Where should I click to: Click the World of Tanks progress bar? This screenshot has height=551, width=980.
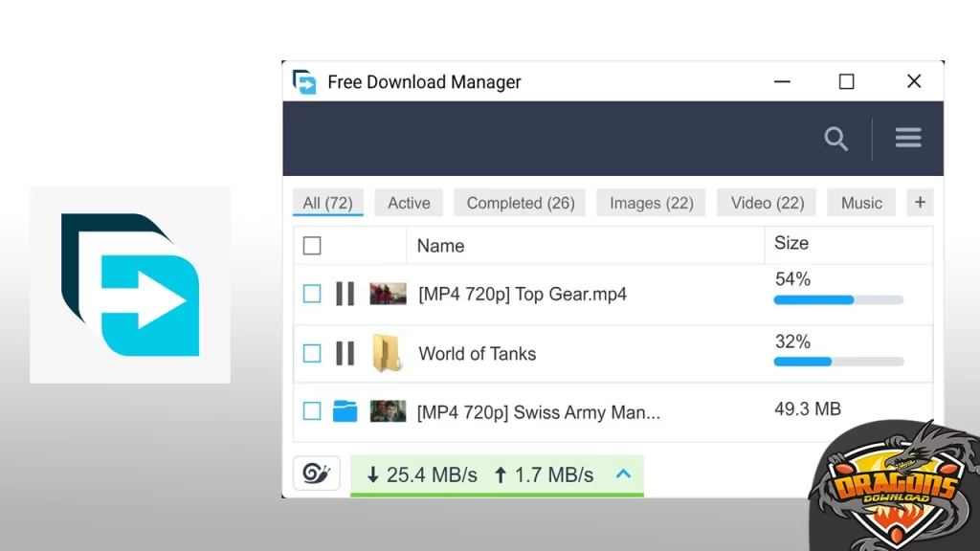(837, 362)
